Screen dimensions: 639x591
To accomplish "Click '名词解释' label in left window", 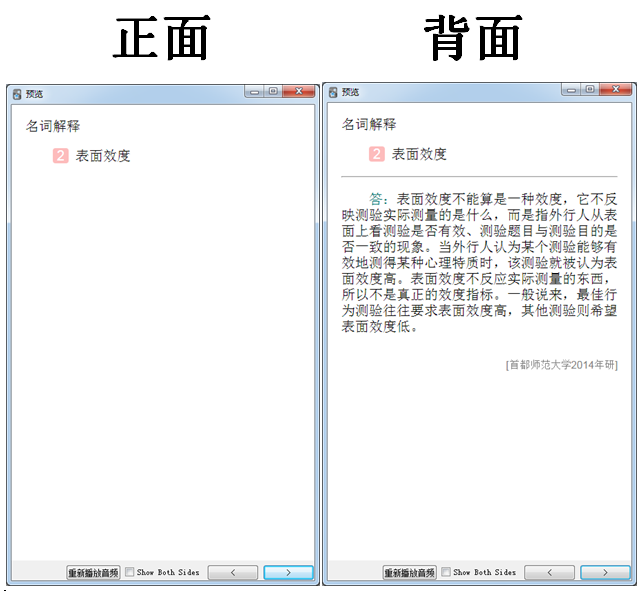I will coord(53,126).
